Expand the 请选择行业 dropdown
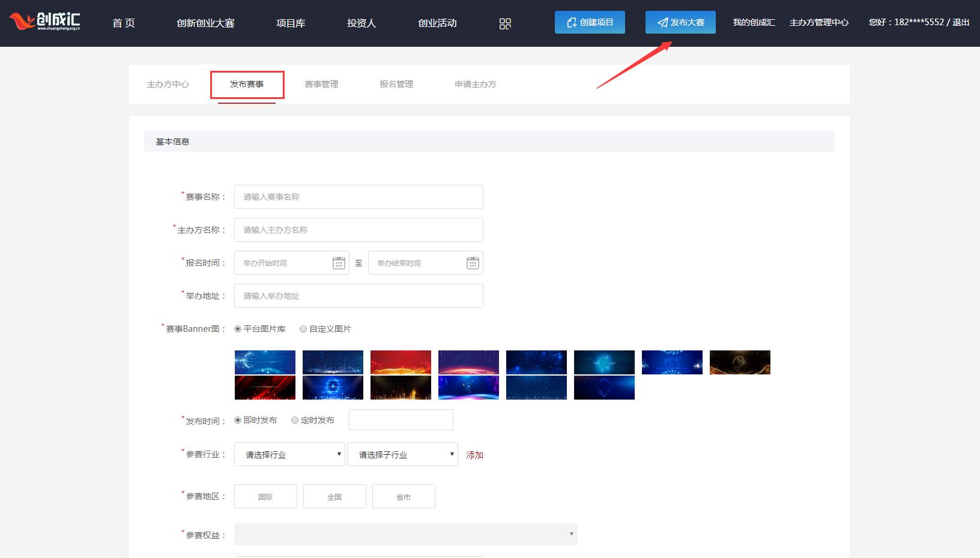The width and height of the screenshot is (980, 558). click(x=289, y=454)
